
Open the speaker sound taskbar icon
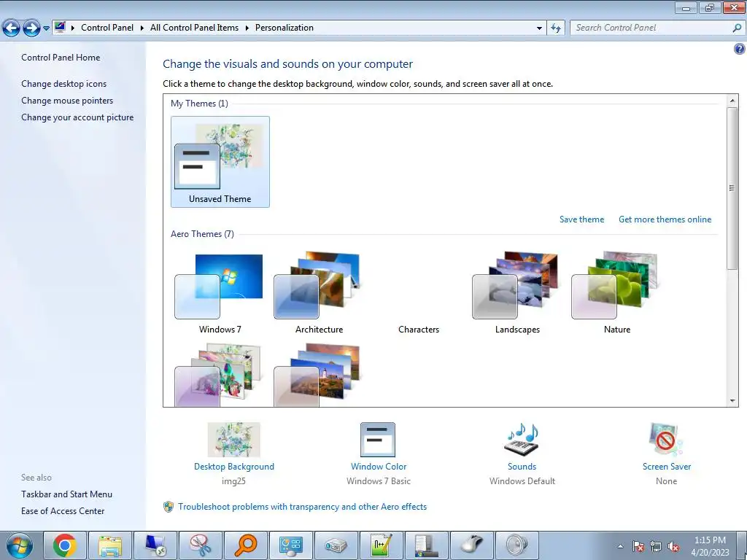coord(517,545)
